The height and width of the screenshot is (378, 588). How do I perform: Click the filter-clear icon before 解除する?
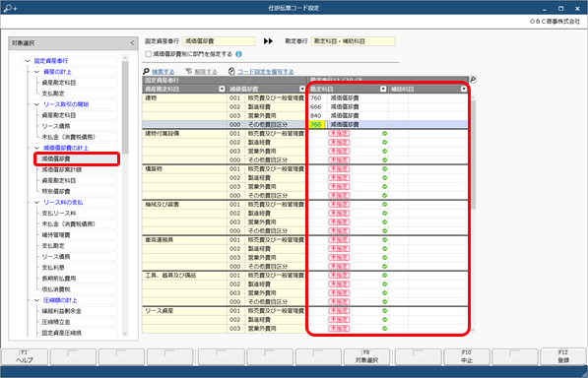tap(189, 71)
